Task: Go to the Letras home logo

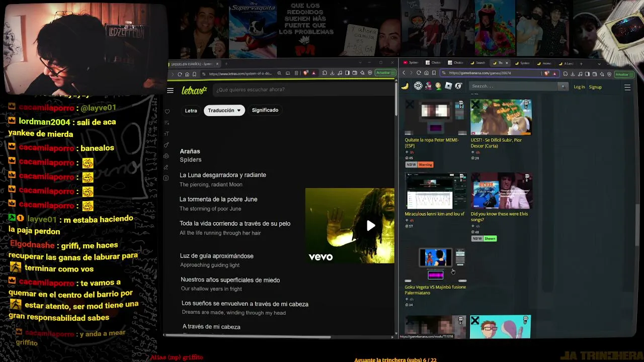Action: [194, 90]
